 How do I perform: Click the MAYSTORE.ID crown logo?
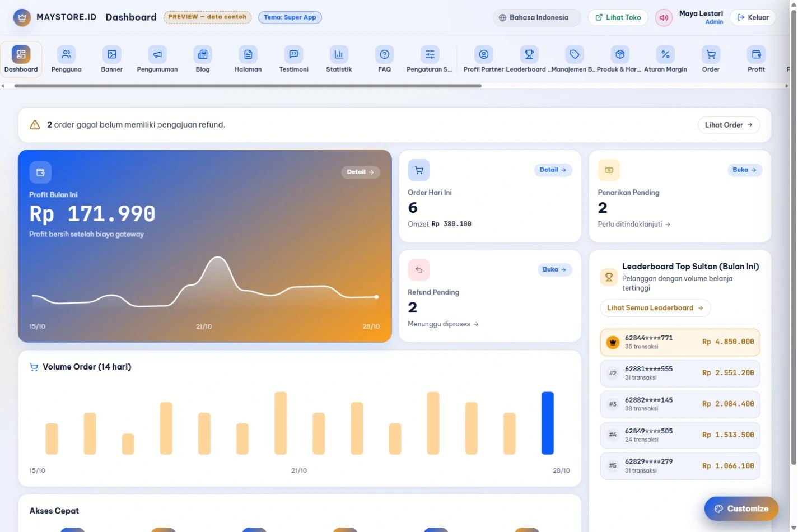[22, 17]
